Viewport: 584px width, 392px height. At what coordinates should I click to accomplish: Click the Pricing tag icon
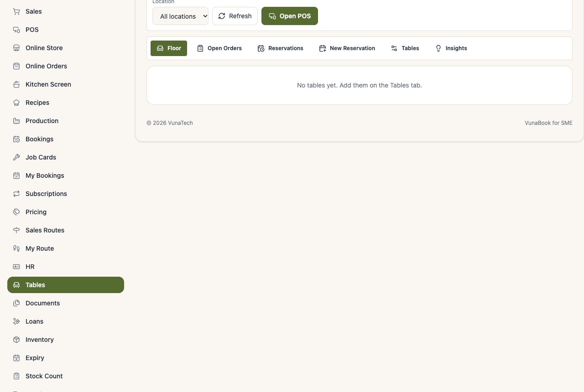coord(16,212)
